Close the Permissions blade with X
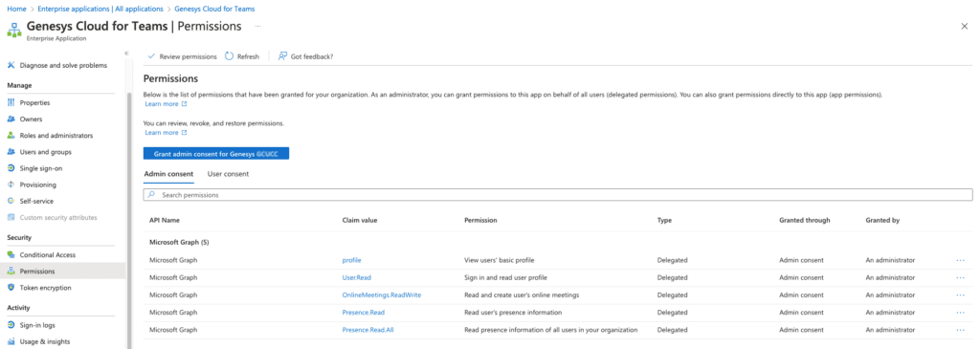Viewport: 980px width, 349px height. 965,26
